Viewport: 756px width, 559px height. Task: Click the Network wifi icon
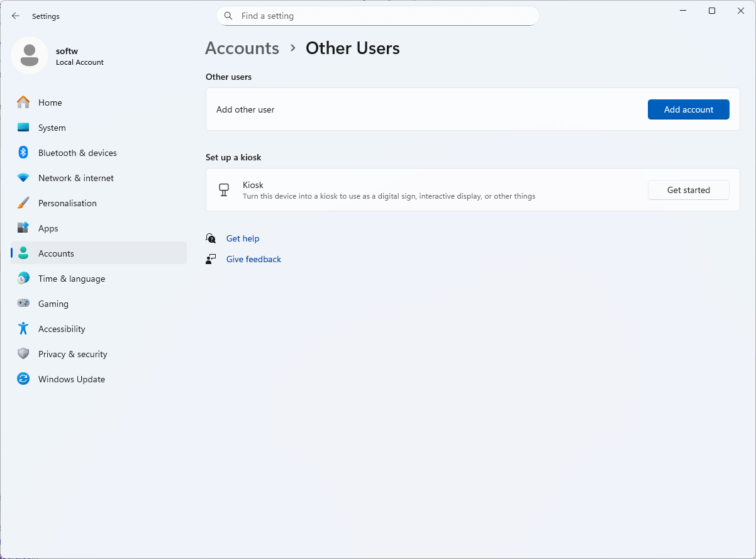[23, 178]
